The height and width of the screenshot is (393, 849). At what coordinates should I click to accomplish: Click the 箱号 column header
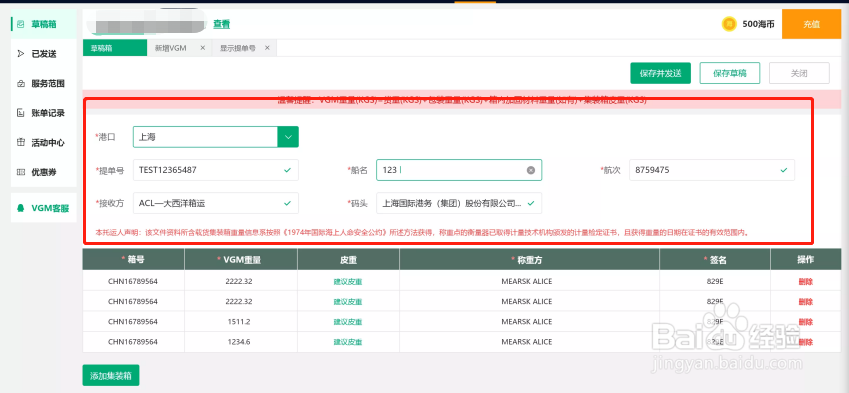133,259
